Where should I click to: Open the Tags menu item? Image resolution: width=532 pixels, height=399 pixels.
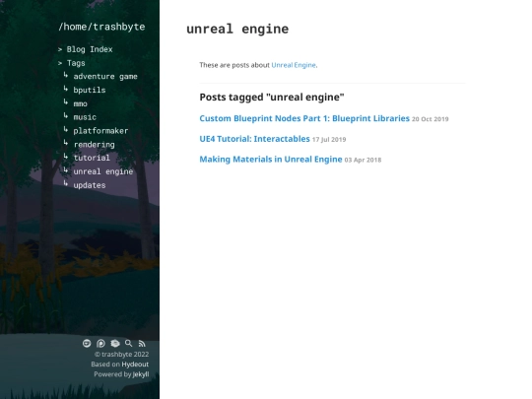[76, 63]
